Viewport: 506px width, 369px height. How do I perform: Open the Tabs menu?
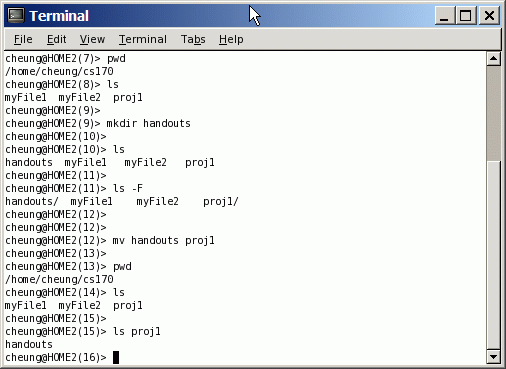pyautogui.click(x=193, y=39)
